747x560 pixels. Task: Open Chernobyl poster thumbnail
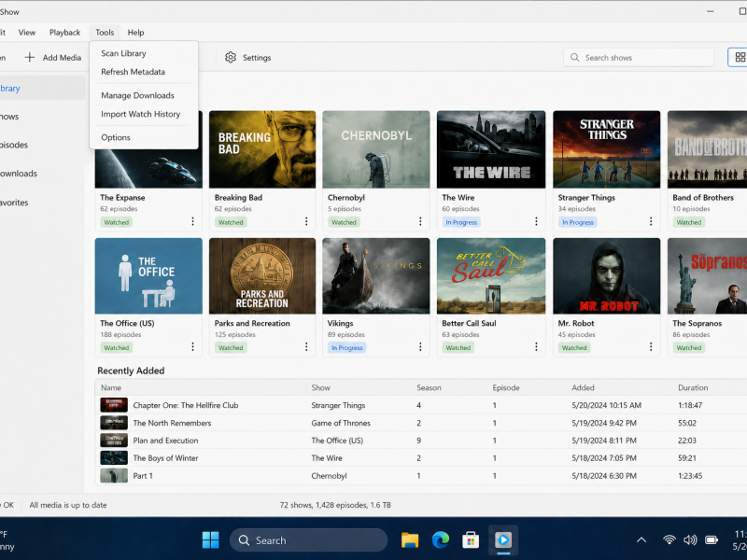[376, 149]
